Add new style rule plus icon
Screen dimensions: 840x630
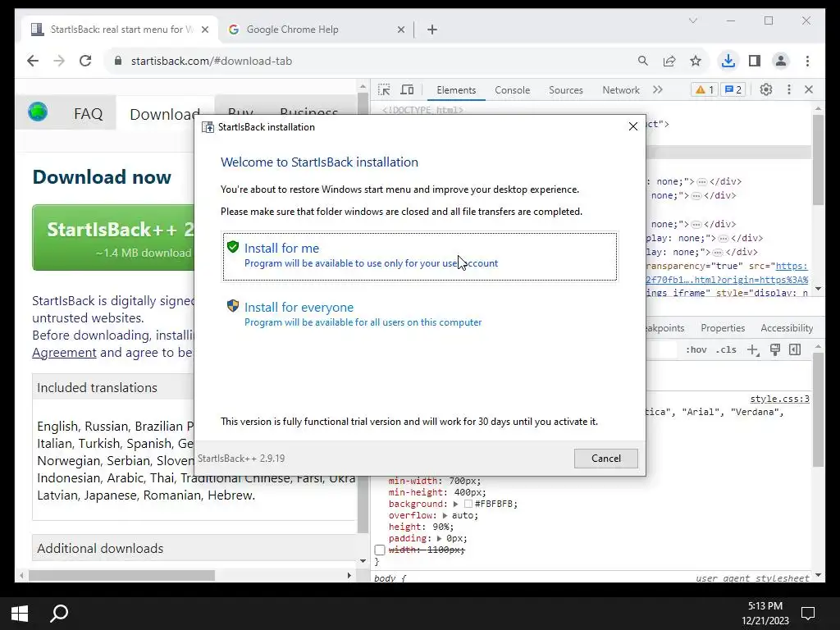[x=753, y=350]
